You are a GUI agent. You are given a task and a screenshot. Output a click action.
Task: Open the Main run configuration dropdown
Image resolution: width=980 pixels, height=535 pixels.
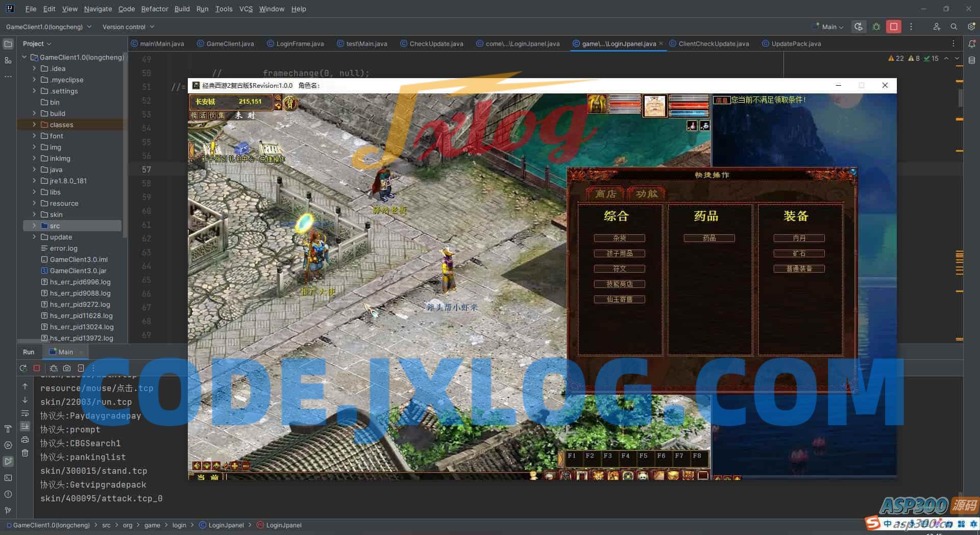832,27
